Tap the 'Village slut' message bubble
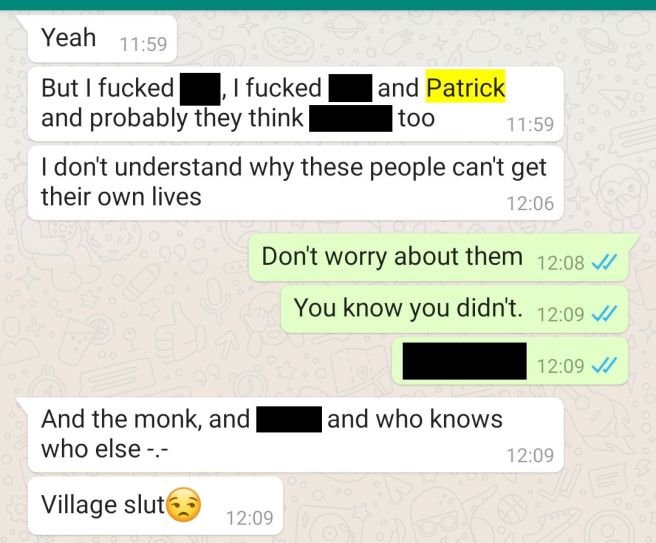This screenshot has height=543, width=656. (x=156, y=505)
